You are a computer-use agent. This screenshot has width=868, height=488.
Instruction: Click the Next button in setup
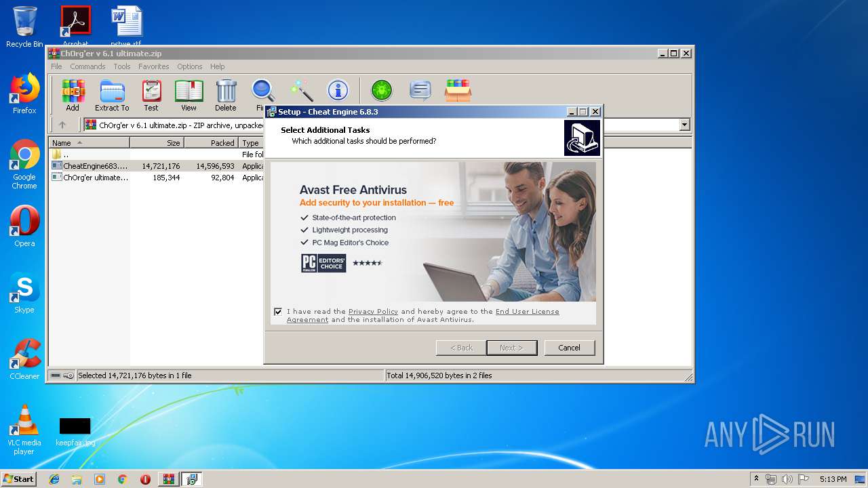pos(512,348)
